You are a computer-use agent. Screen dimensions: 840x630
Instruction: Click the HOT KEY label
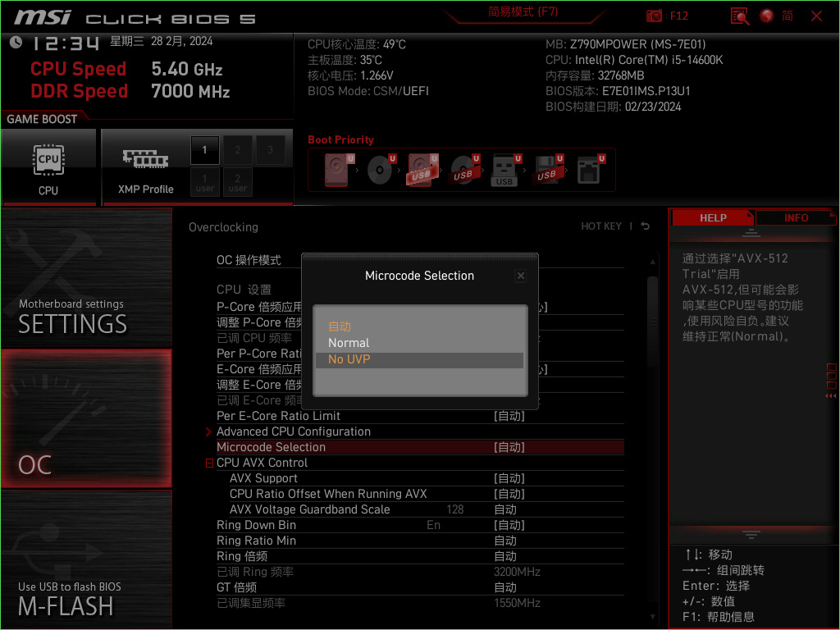pos(601,226)
